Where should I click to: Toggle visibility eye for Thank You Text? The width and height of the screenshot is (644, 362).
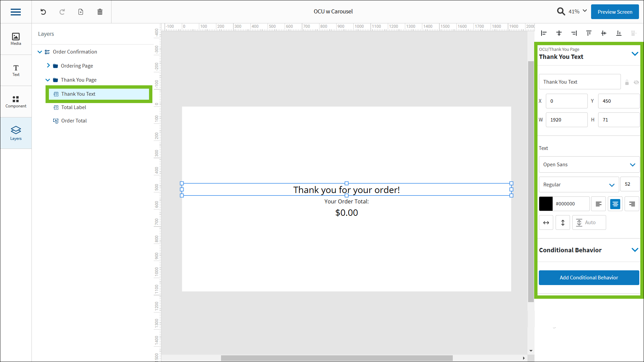pyautogui.click(x=636, y=82)
